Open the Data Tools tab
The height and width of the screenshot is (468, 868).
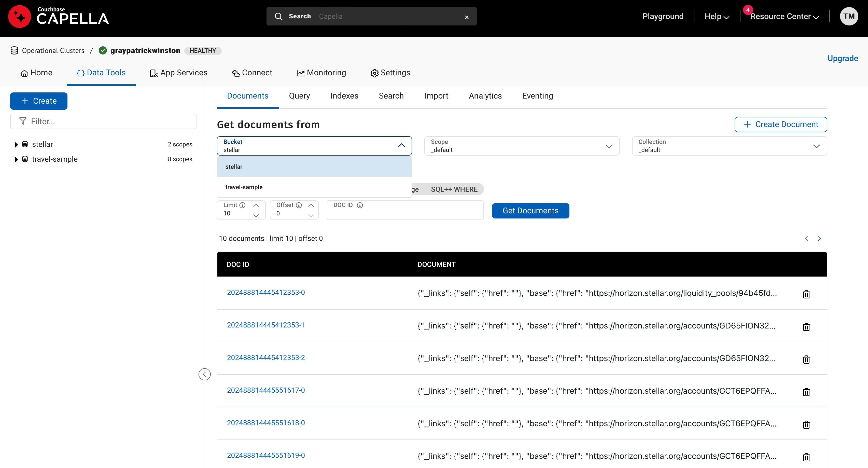coord(101,73)
